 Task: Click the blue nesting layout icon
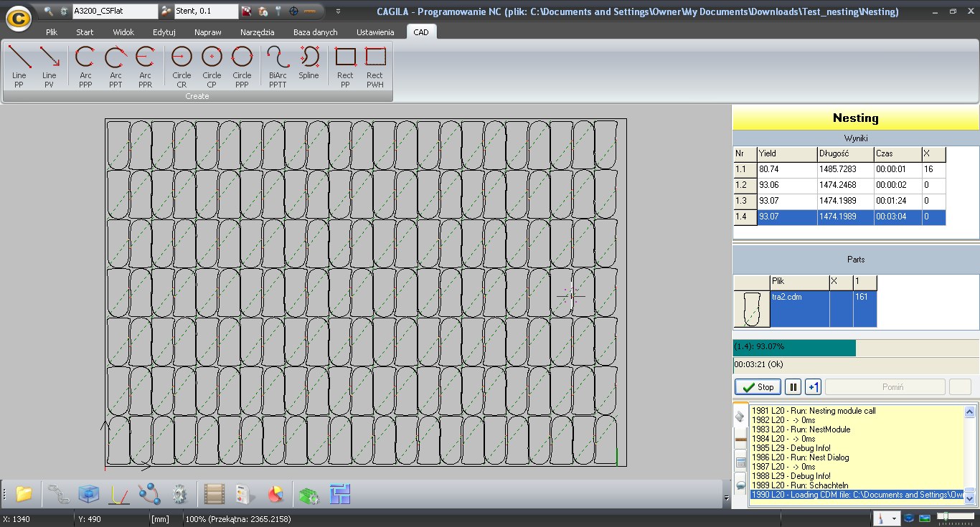tap(340, 494)
